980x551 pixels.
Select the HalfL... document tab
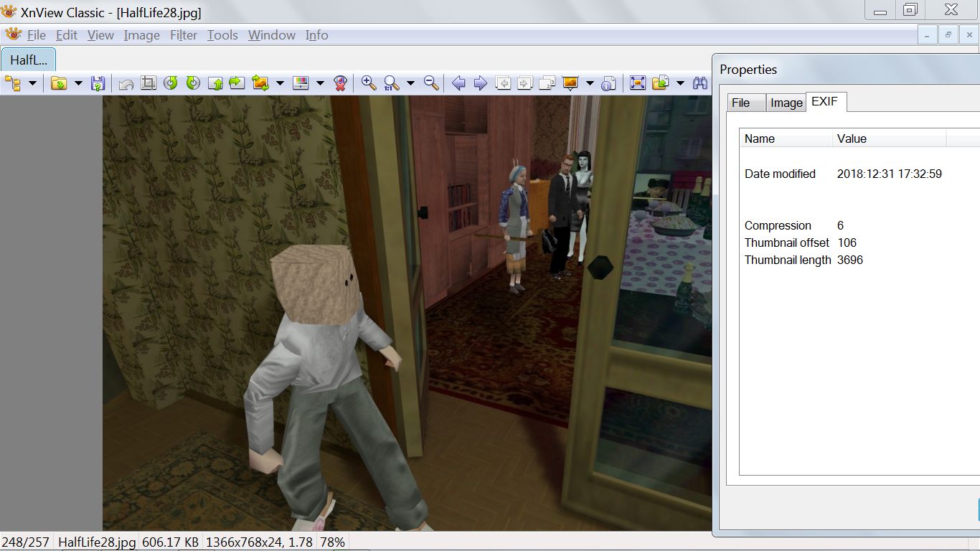pyautogui.click(x=29, y=60)
